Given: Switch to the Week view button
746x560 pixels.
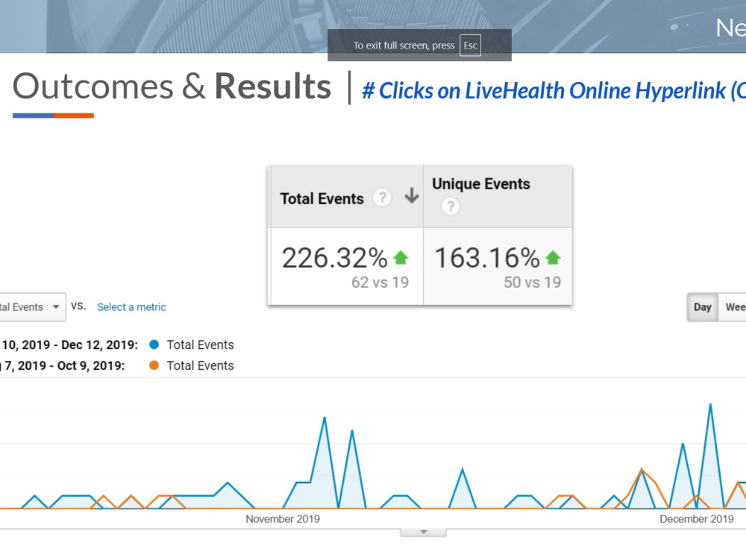Looking at the screenshot, I should tap(733, 307).
